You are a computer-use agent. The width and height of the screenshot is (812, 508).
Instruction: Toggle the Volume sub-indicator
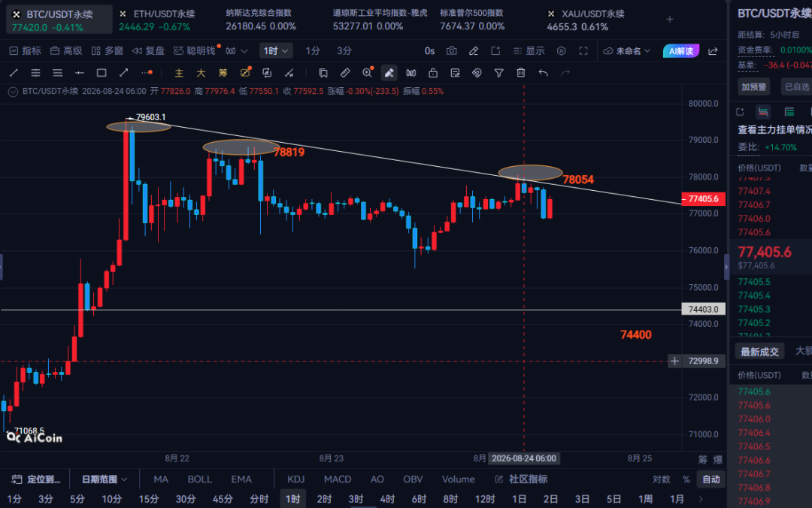tap(459, 479)
